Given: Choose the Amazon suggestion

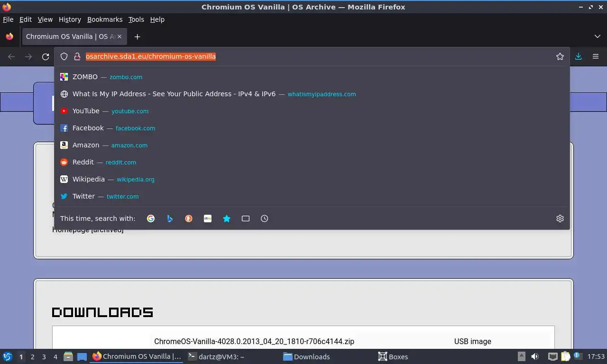Looking at the screenshot, I should [x=312, y=145].
